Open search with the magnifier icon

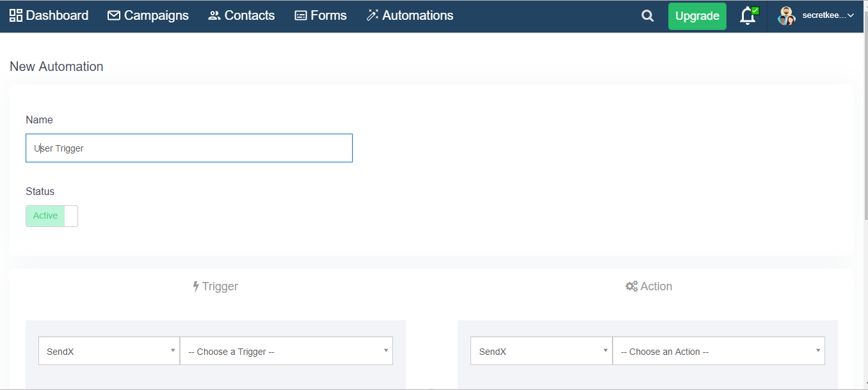[x=648, y=16]
